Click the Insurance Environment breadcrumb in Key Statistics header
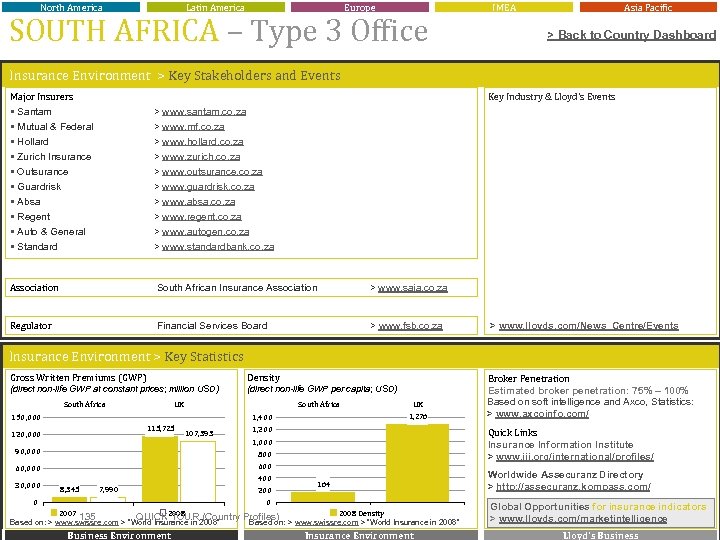 coord(80,357)
